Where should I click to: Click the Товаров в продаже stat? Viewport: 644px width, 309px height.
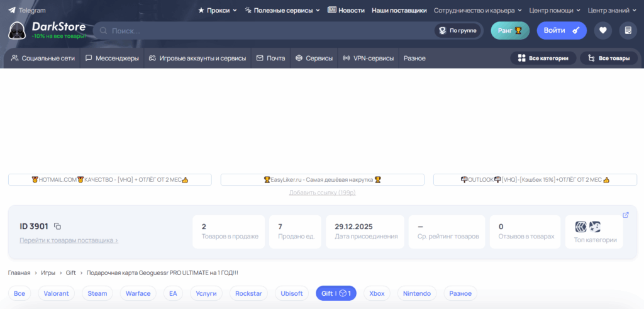(229, 232)
